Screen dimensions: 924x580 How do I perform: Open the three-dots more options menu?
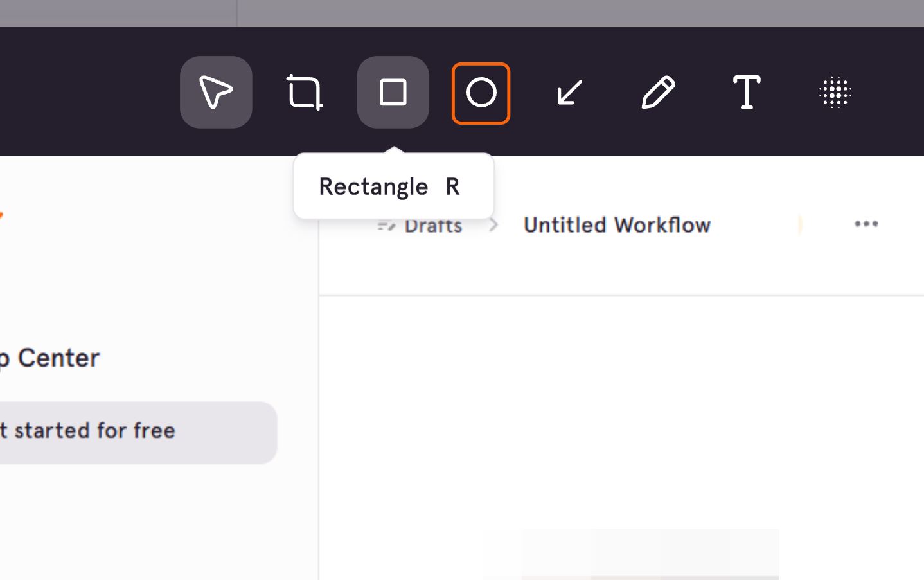tap(866, 224)
